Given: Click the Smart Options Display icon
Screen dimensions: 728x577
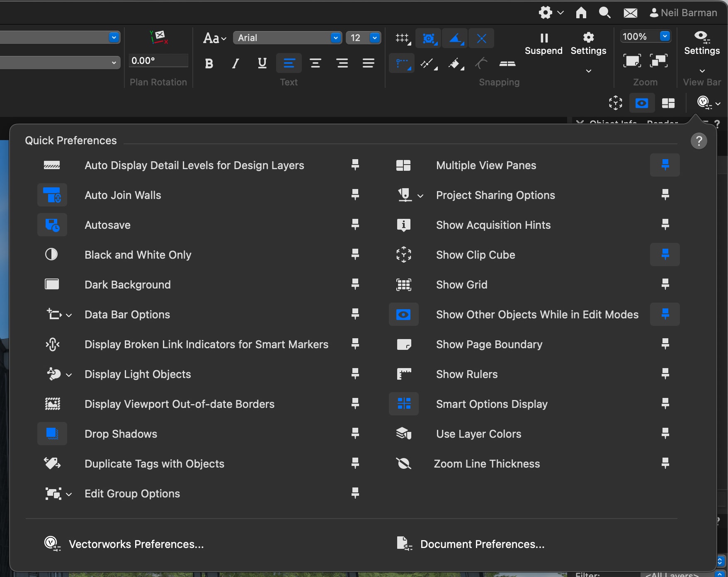Looking at the screenshot, I should pos(403,404).
